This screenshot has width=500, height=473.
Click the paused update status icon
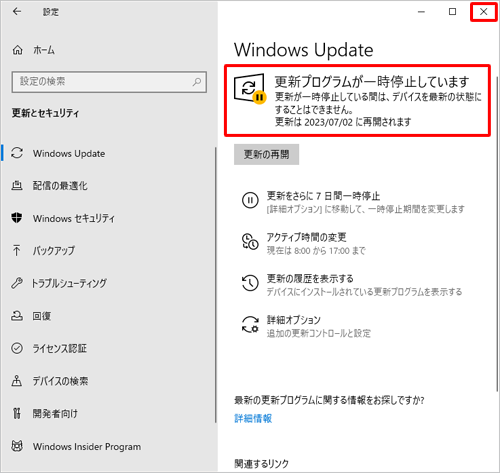pyautogui.click(x=250, y=89)
